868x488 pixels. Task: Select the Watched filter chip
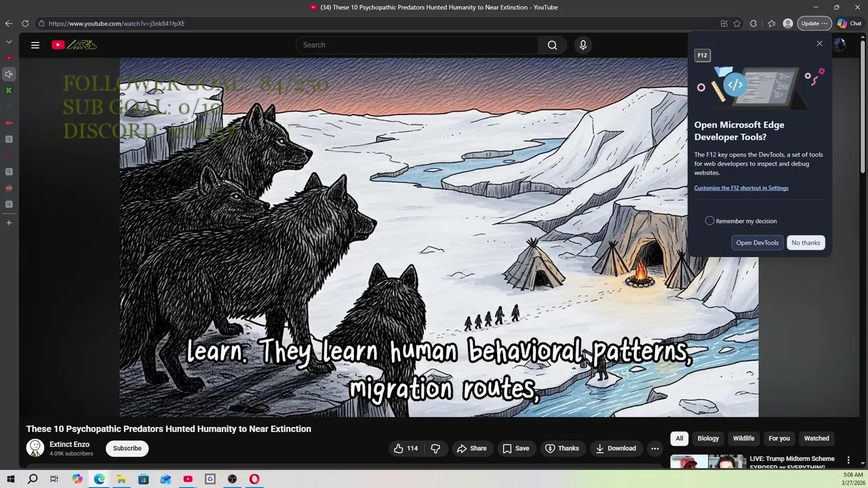(816, 439)
